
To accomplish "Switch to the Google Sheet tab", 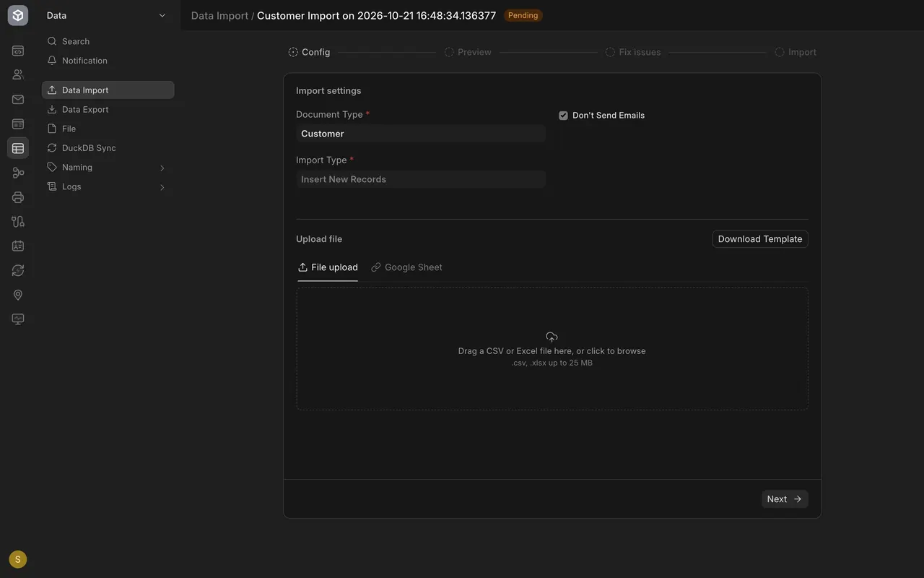I will click(406, 267).
